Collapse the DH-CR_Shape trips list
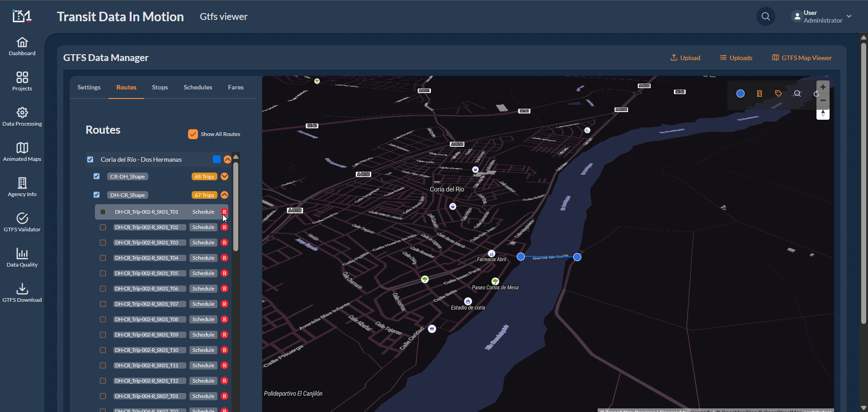The height and width of the screenshot is (412, 868). click(225, 195)
